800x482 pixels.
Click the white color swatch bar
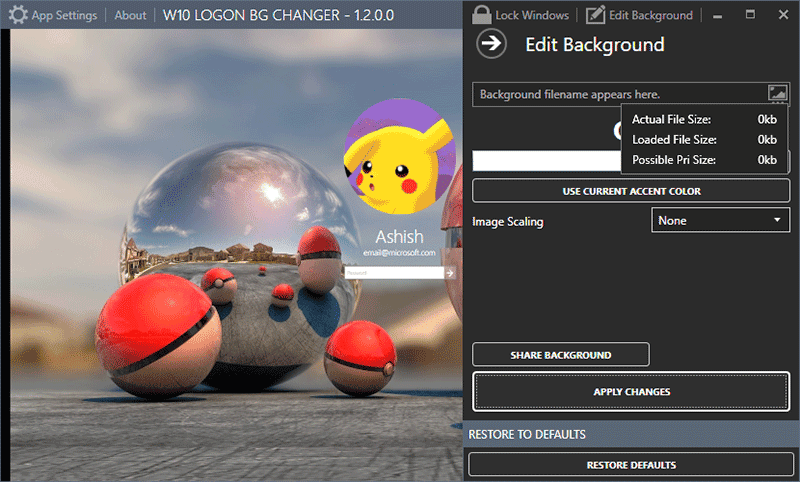click(546, 161)
